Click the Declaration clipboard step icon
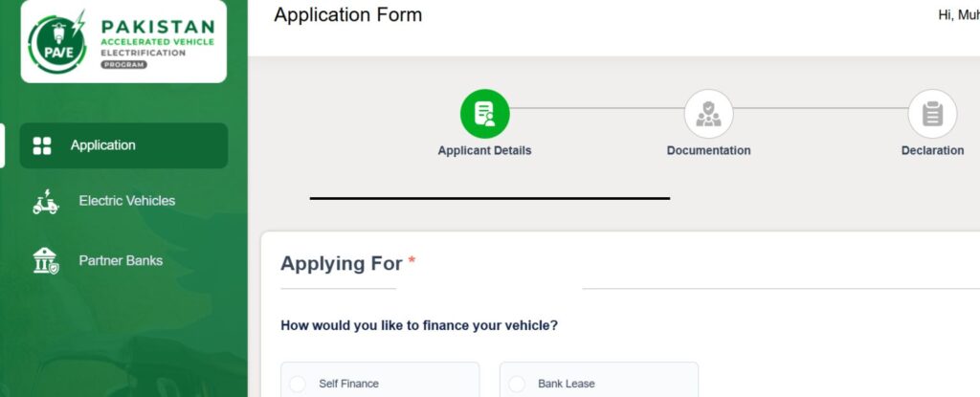This screenshot has height=397, width=980. (932, 114)
